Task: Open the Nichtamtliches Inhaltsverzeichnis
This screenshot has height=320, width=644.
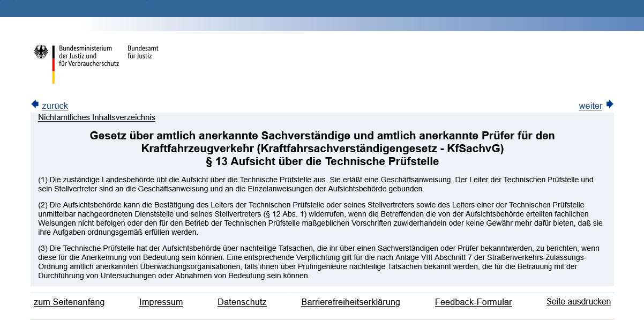Action: [96, 117]
